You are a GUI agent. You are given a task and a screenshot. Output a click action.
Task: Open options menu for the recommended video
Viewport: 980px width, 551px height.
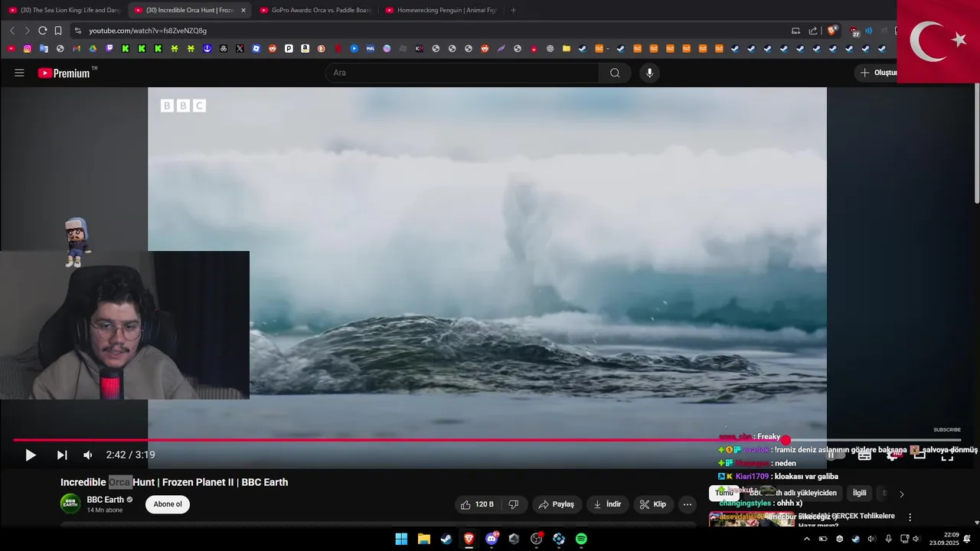[x=910, y=517]
